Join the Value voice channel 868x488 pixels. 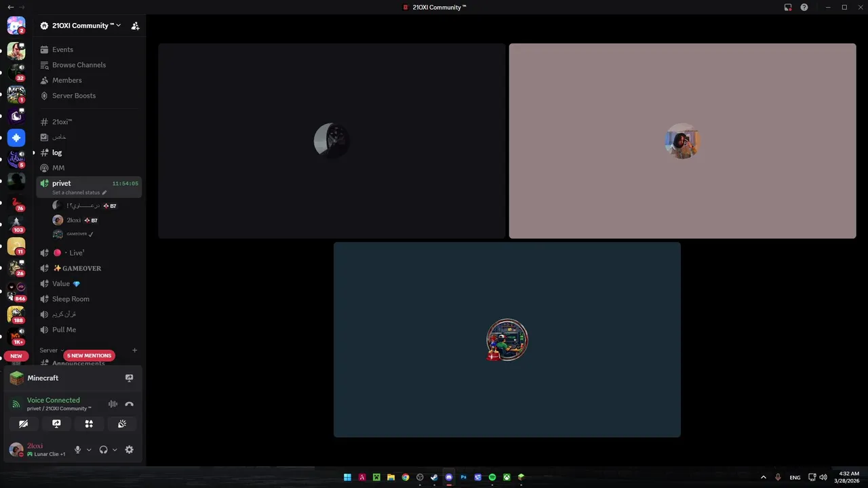tap(89, 283)
